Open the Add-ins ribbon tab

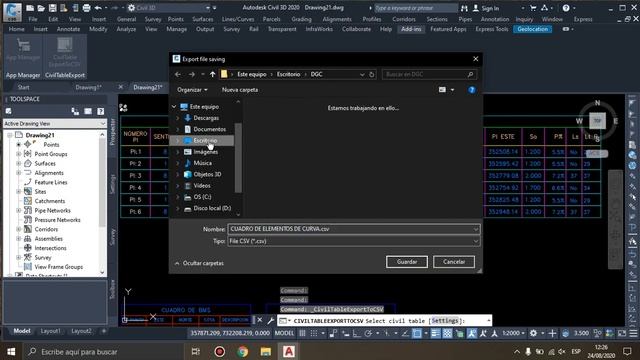(411, 29)
